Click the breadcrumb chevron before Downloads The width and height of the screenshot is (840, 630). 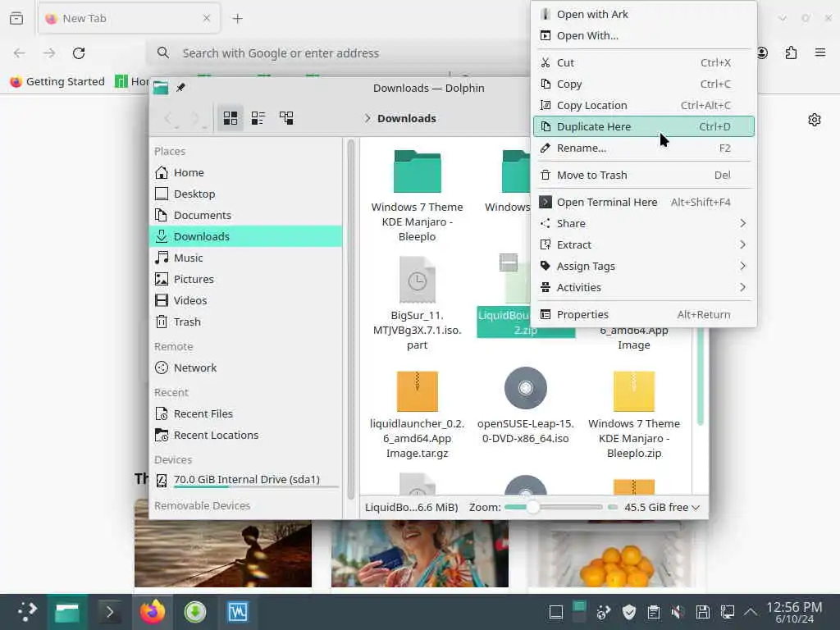(x=367, y=118)
